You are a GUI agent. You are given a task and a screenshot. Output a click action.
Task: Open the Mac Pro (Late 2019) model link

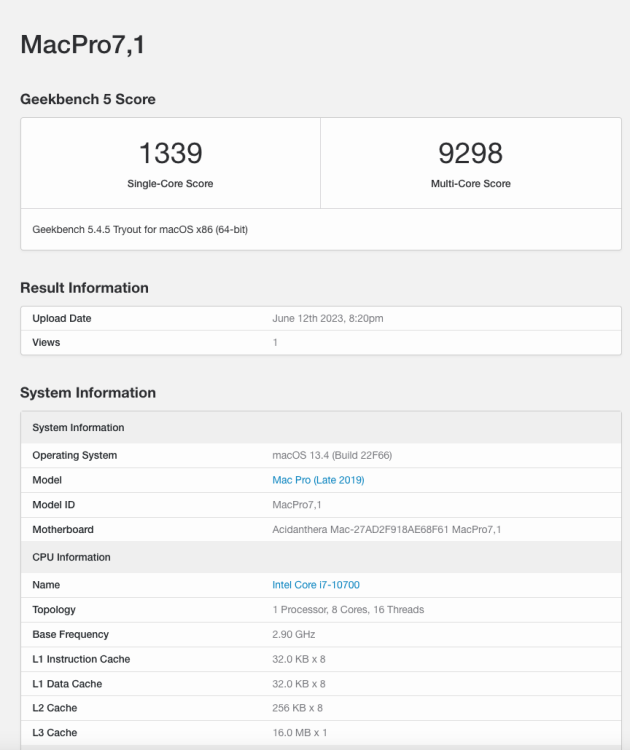pyautogui.click(x=318, y=480)
